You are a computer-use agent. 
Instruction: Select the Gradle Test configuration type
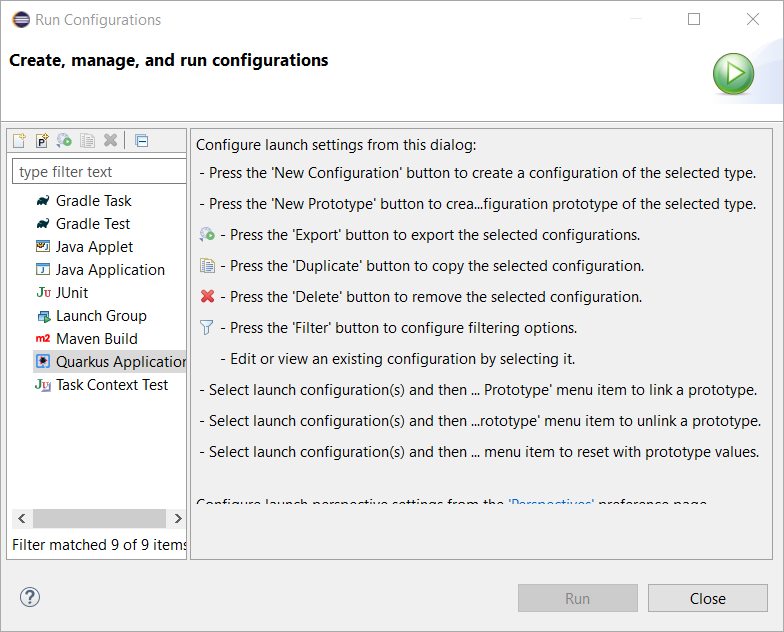[93, 224]
